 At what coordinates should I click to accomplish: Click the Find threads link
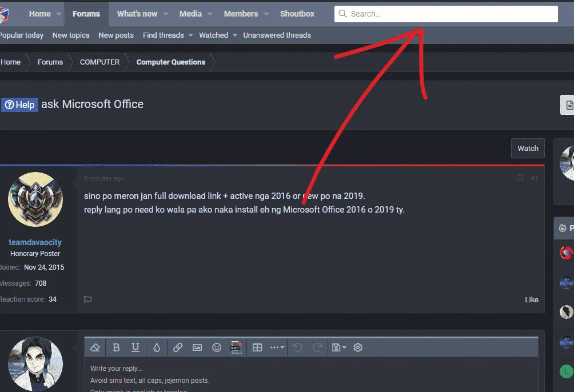pos(164,35)
